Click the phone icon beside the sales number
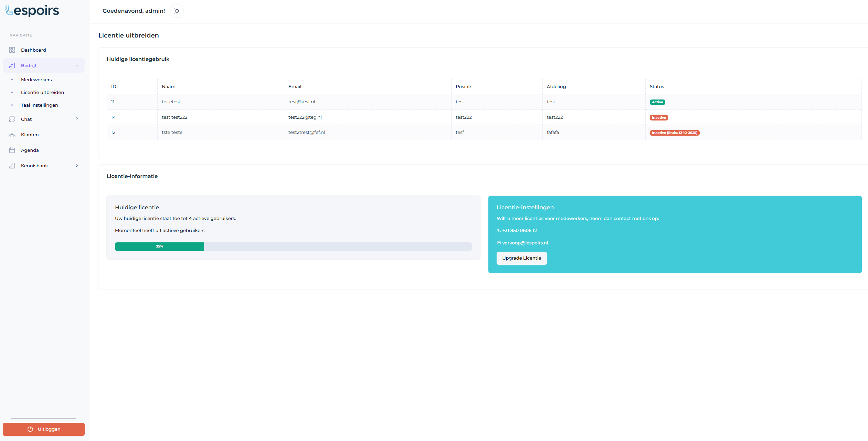 [x=499, y=231]
